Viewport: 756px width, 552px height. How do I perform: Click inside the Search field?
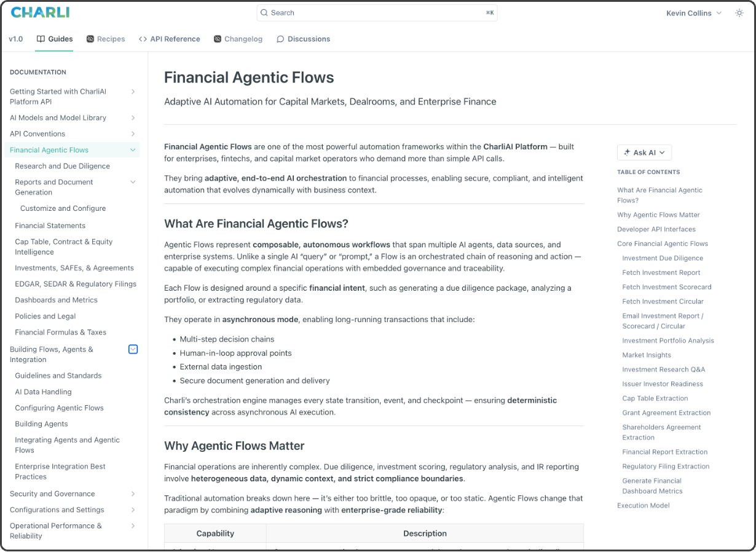[x=376, y=13]
